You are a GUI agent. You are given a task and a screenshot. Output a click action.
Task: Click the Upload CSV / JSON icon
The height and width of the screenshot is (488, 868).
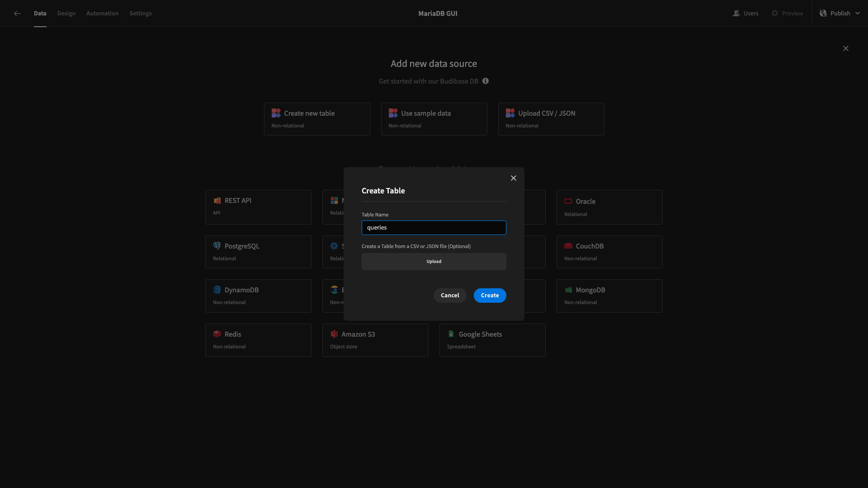pos(510,113)
